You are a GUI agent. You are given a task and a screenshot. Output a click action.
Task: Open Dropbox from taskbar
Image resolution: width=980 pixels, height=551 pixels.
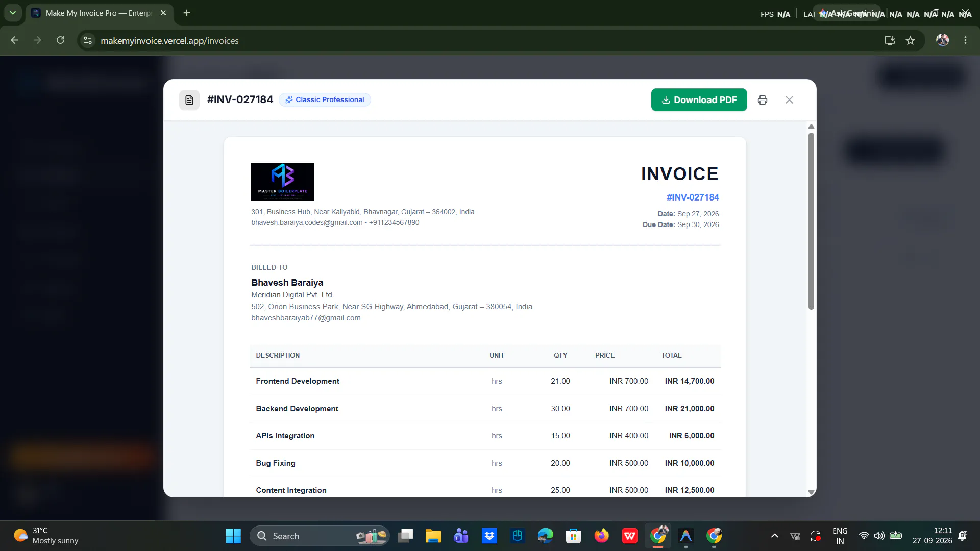coord(489,536)
